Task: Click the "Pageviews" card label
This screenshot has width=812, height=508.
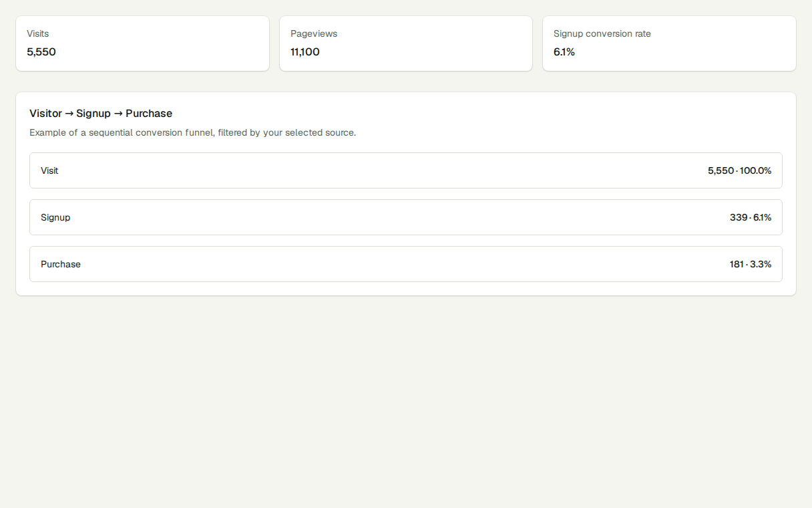Action: tap(314, 33)
